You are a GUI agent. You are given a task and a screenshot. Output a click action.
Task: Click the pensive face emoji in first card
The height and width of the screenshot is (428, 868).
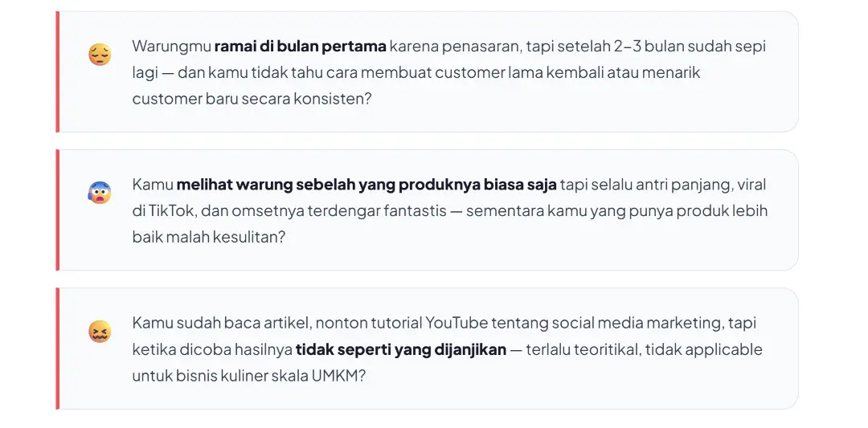100,54
